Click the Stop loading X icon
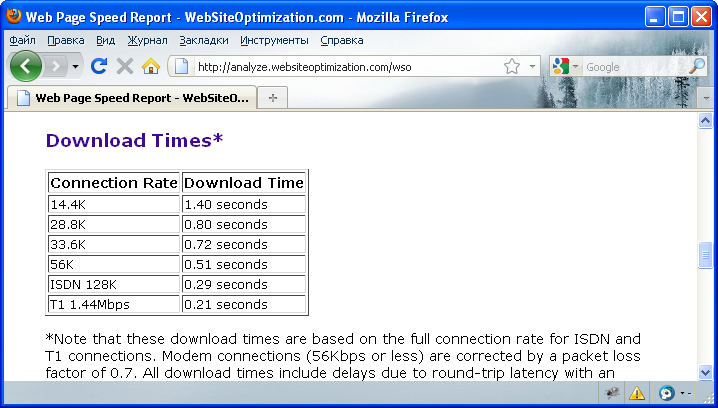 click(125, 67)
